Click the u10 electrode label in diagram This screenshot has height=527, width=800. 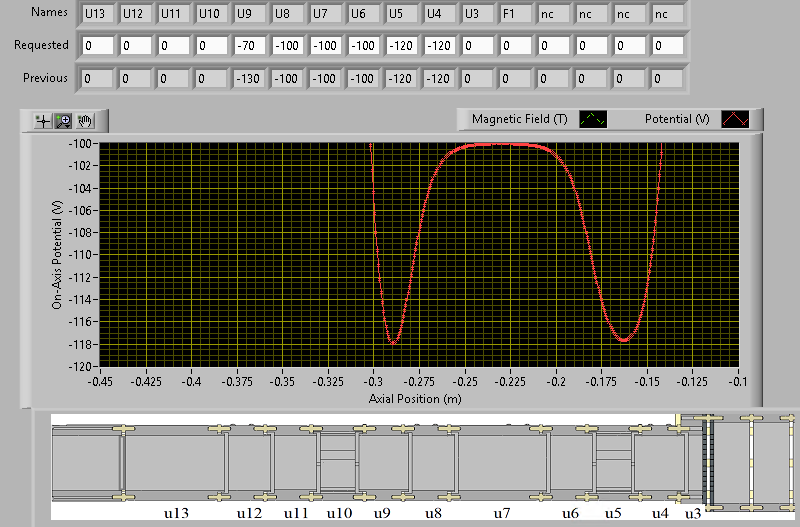click(x=339, y=513)
